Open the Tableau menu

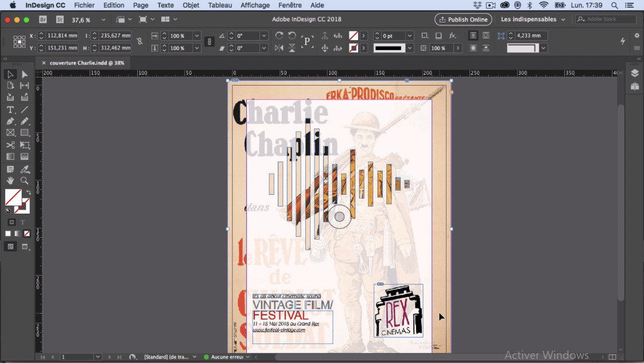tap(220, 5)
